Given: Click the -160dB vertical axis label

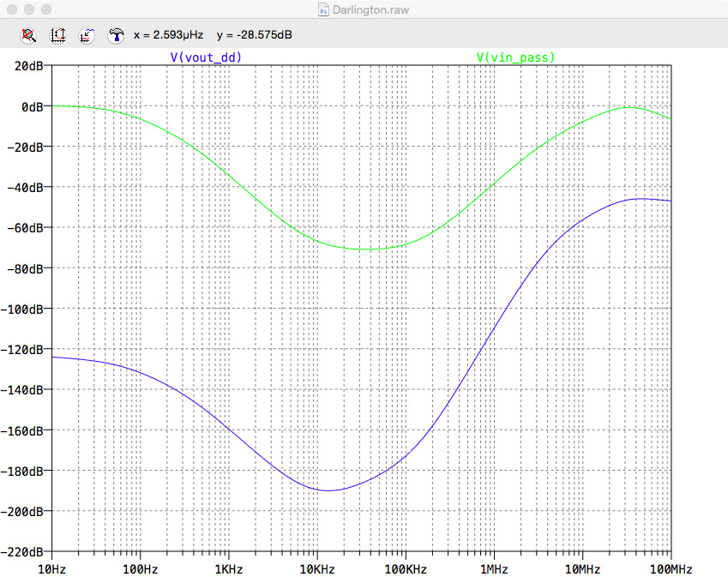Looking at the screenshot, I should click(21, 430).
